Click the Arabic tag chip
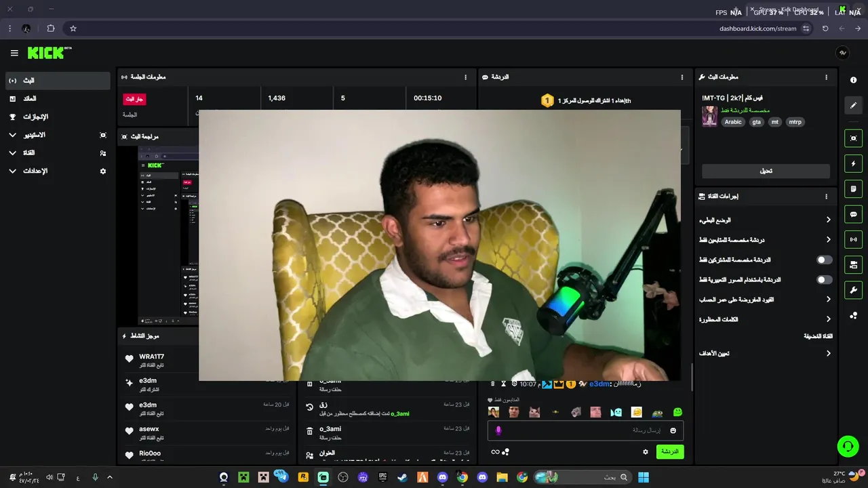 (x=733, y=122)
